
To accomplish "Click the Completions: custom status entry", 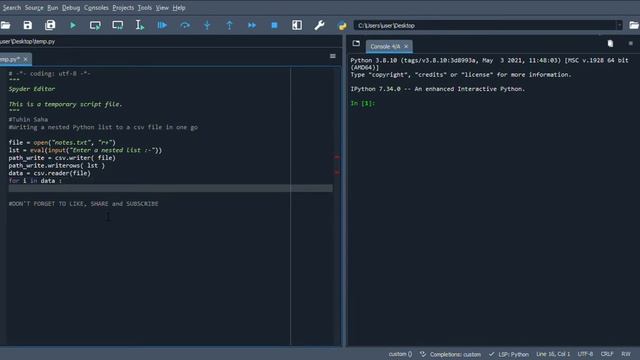I will click(x=451, y=354).
